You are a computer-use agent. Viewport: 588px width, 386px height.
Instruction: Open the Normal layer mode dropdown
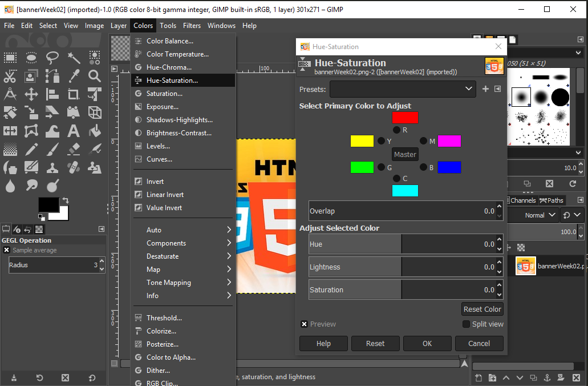[540, 215]
